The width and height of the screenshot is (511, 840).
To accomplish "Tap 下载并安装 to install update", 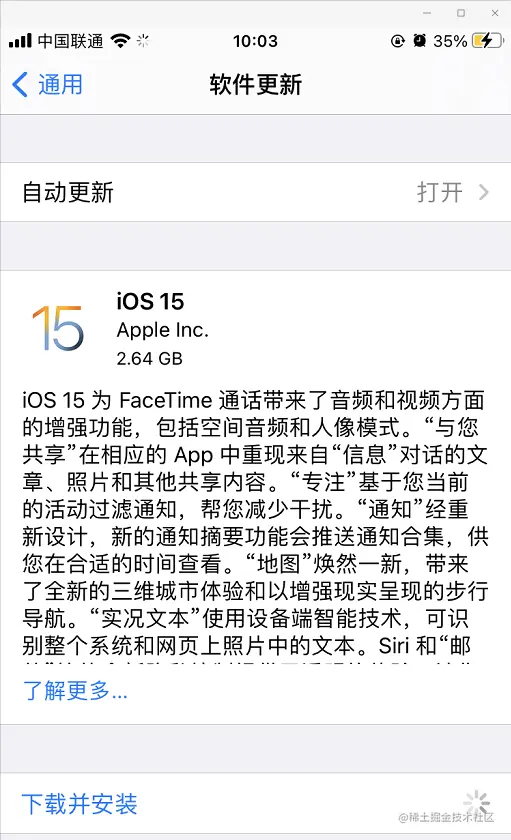I will [80, 804].
